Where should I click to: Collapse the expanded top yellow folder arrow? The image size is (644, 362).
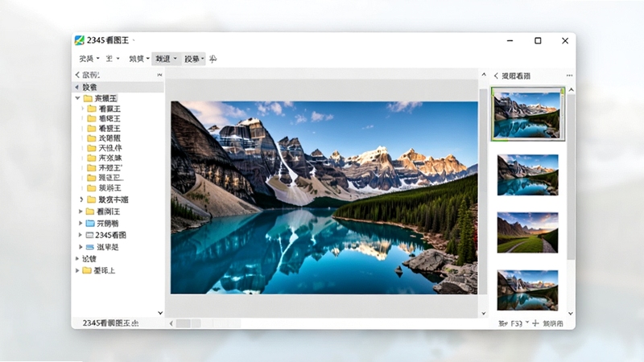coord(77,98)
